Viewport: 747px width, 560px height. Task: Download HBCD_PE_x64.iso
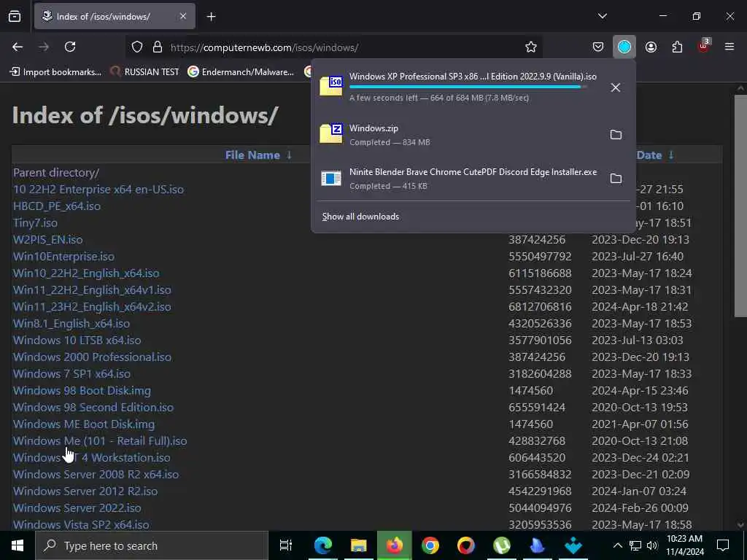coord(57,206)
